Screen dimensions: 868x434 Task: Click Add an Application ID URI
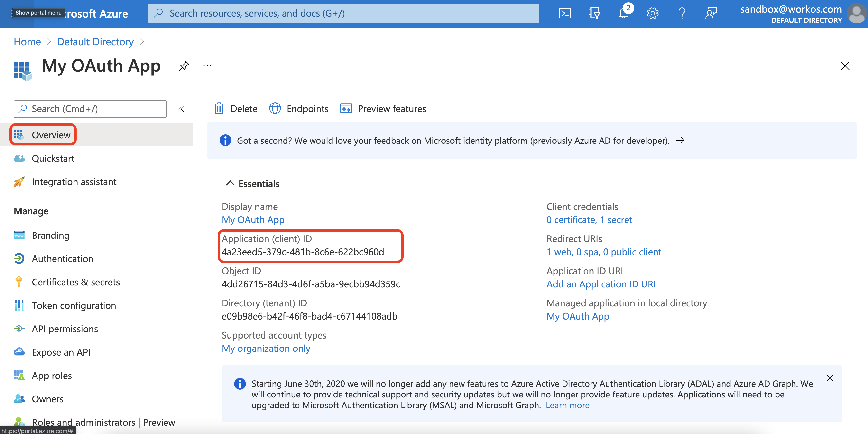coord(601,284)
